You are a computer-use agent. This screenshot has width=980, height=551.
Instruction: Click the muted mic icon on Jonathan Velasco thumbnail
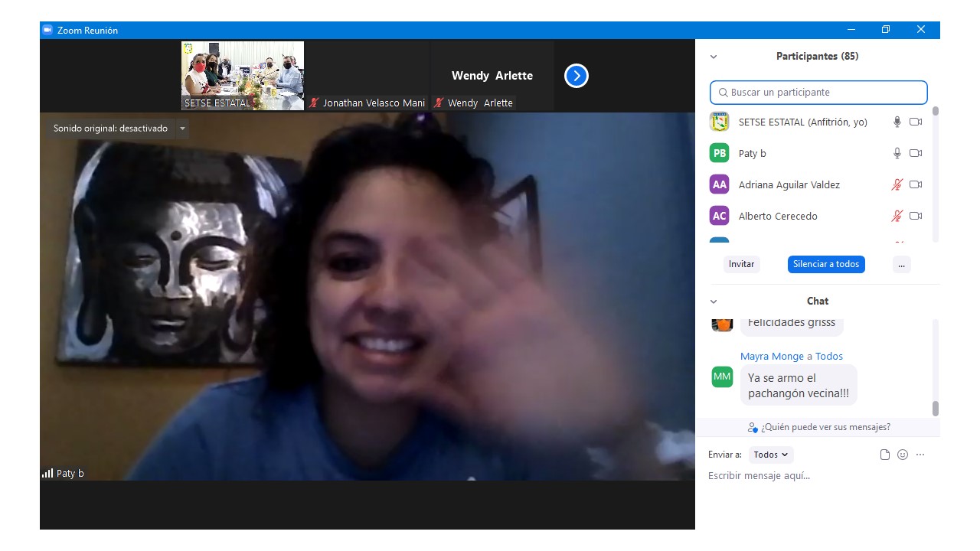[314, 103]
